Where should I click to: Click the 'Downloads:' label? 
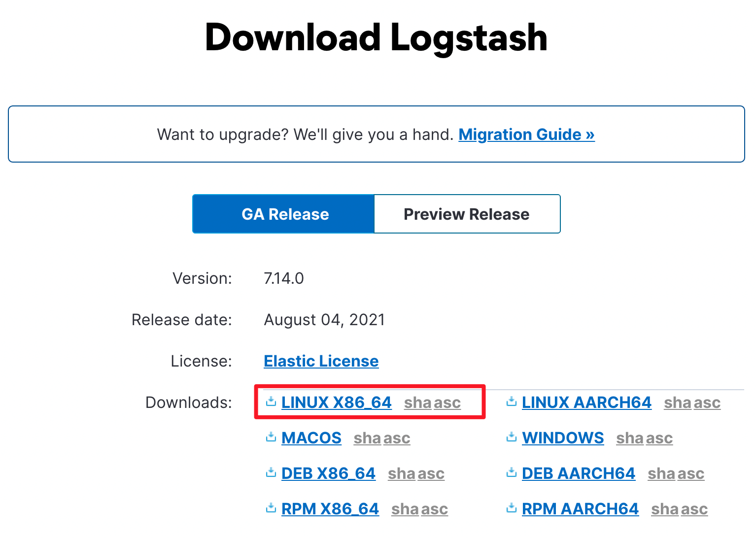coord(189,403)
